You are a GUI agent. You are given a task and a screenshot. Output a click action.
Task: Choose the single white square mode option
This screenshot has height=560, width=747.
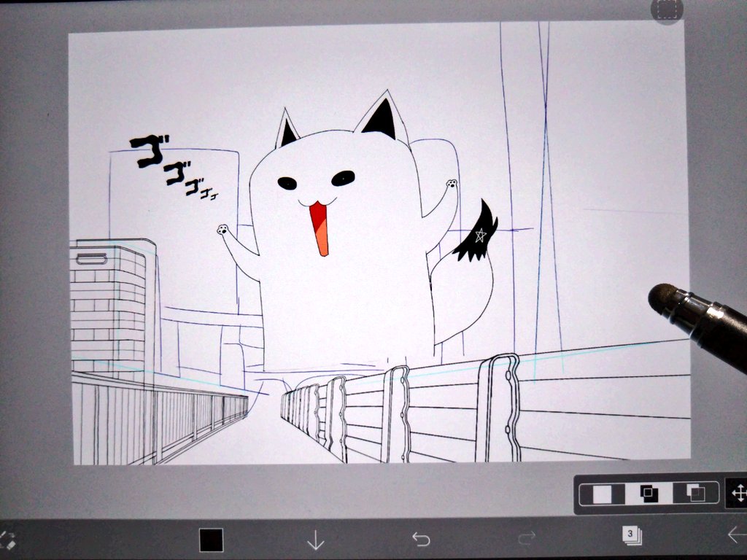602,494
